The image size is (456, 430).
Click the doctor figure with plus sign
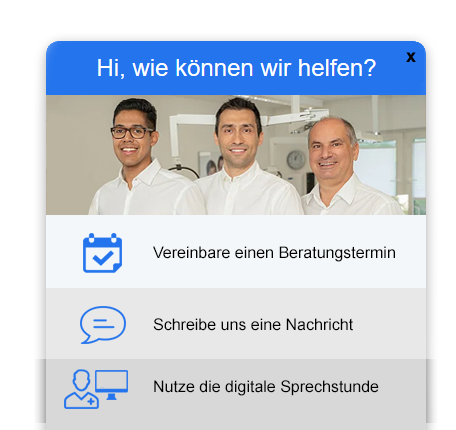pos(81,389)
